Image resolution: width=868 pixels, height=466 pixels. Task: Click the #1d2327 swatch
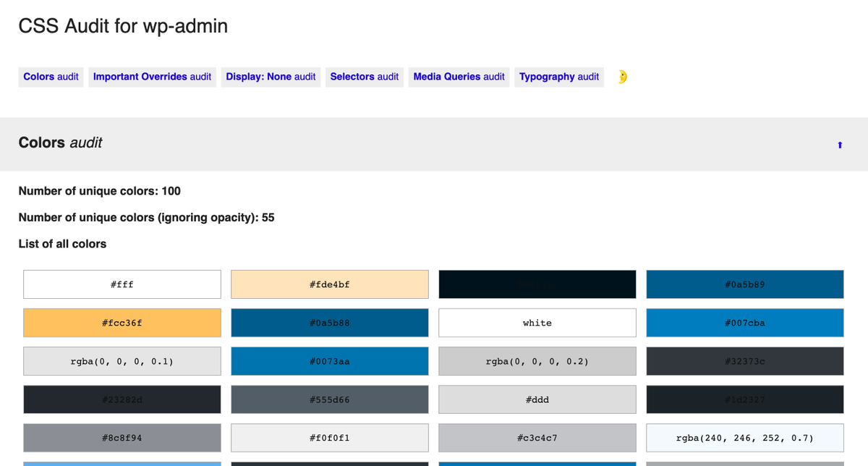745,399
